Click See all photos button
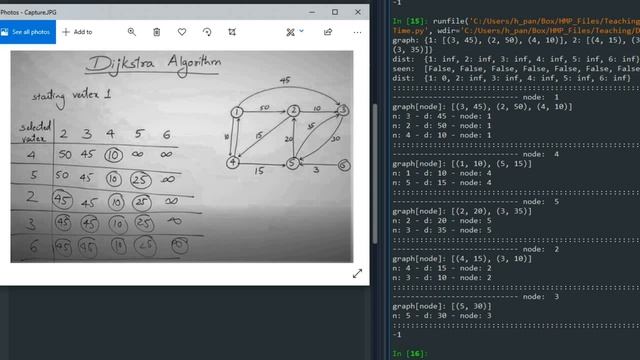 pos(27,32)
